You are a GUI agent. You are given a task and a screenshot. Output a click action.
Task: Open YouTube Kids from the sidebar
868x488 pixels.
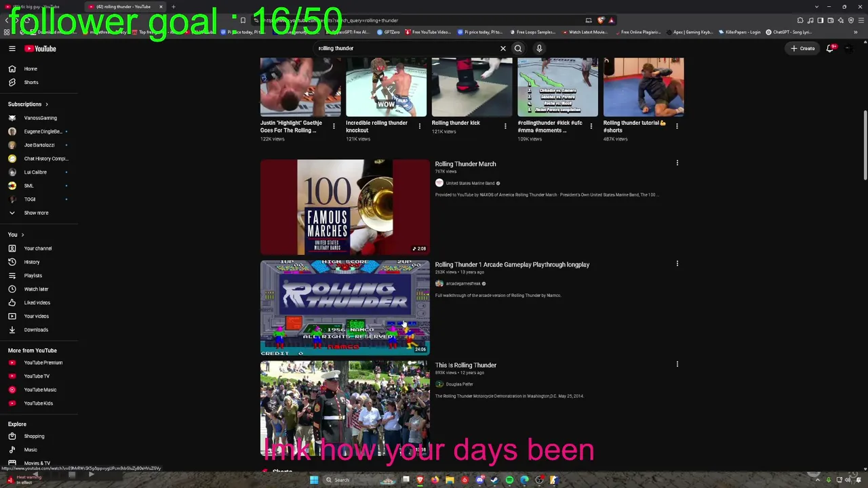click(x=39, y=403)
